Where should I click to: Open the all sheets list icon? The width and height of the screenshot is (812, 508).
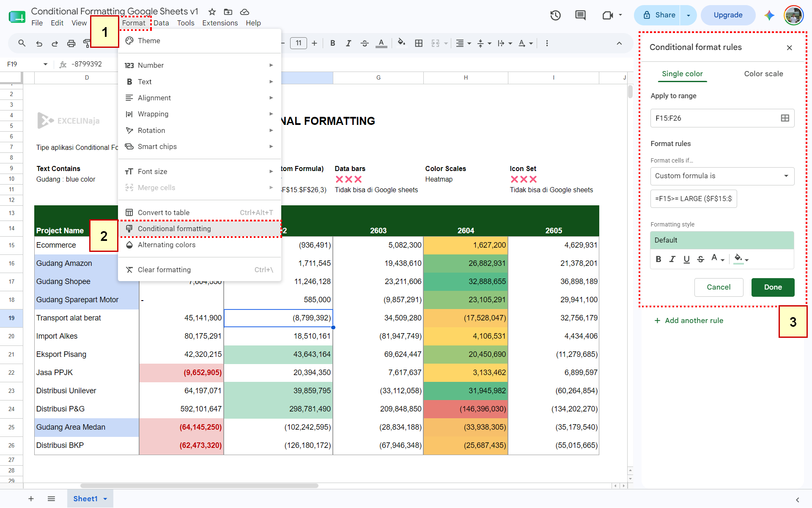(51, 499)
